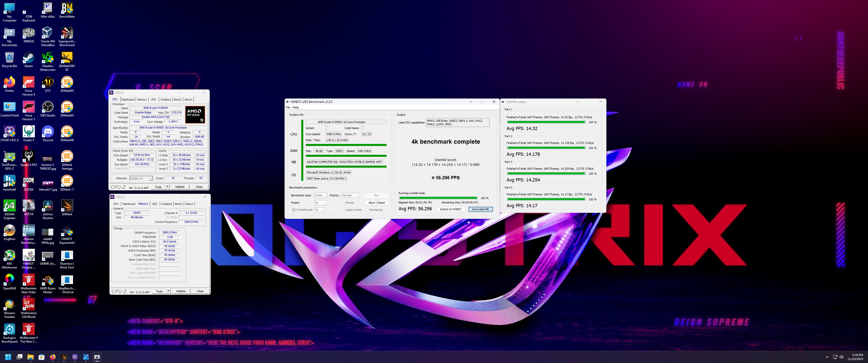
Task: Open Windows Start menu on taskbar
Action: [8, 357]
